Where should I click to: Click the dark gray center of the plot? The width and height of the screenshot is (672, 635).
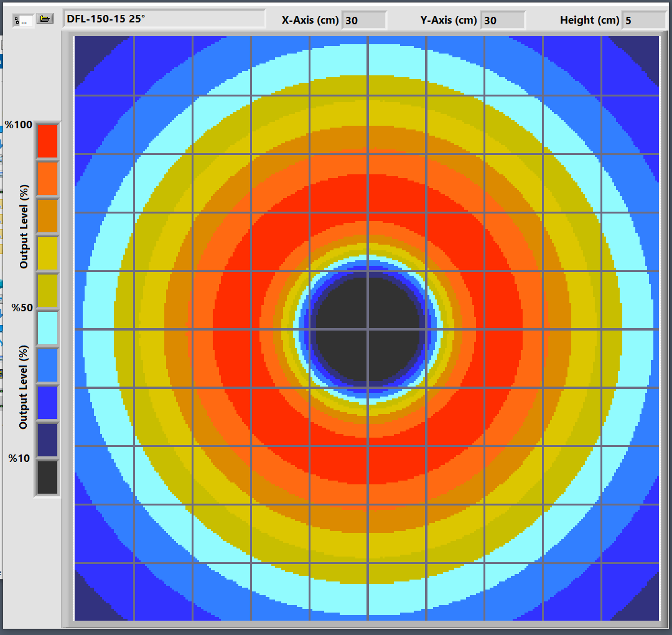click(x=368, y=329)
